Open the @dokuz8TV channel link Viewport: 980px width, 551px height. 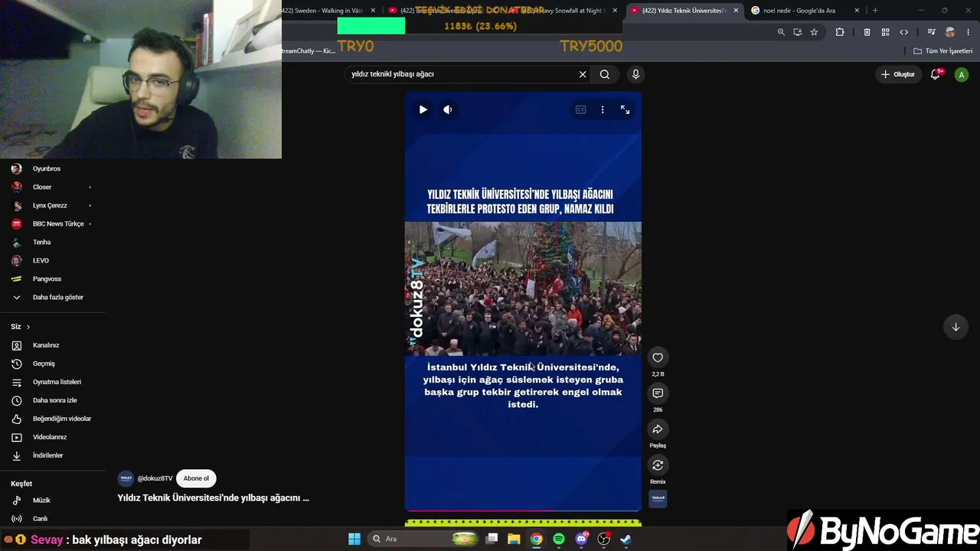coord(155,478)
